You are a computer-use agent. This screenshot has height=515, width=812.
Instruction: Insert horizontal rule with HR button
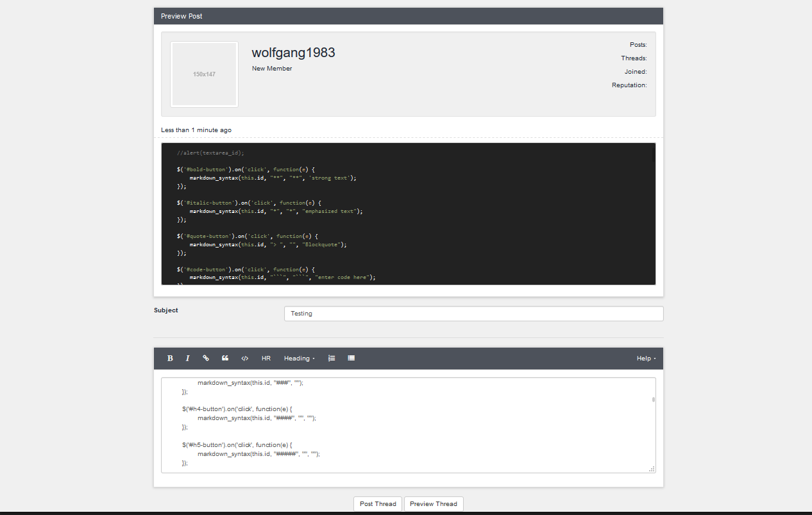266,359
